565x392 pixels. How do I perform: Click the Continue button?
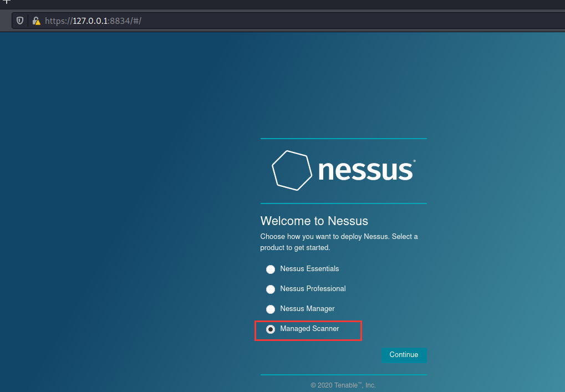404,355
